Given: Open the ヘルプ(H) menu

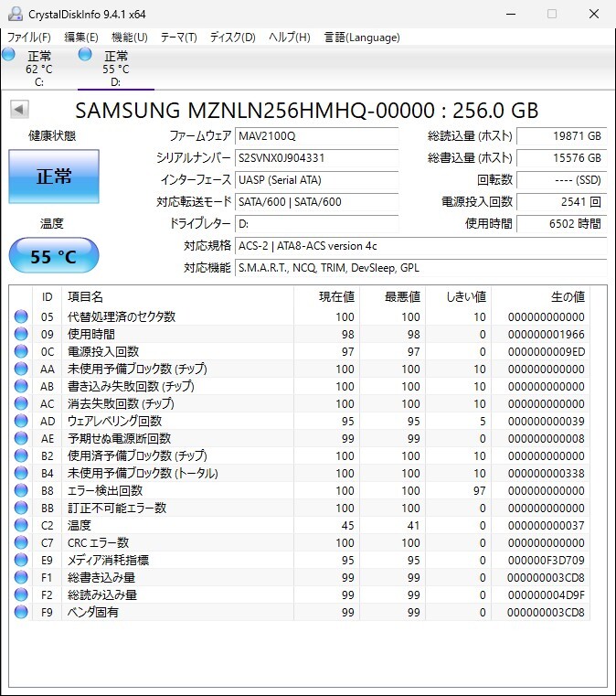Looking at the screenshot, I should point(289,37).
